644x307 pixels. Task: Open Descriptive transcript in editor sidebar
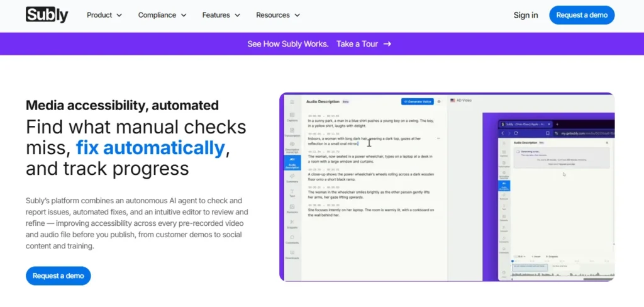click(292, 147)
